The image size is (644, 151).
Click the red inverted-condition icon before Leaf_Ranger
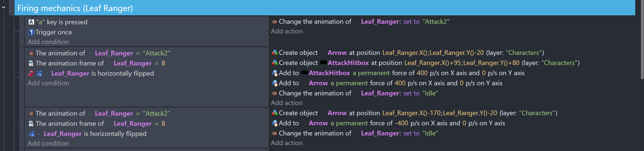click(31, 73)
